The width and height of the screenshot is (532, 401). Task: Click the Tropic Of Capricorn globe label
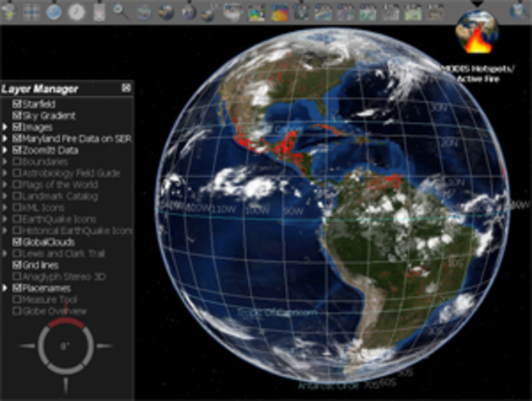click(277, 312)
